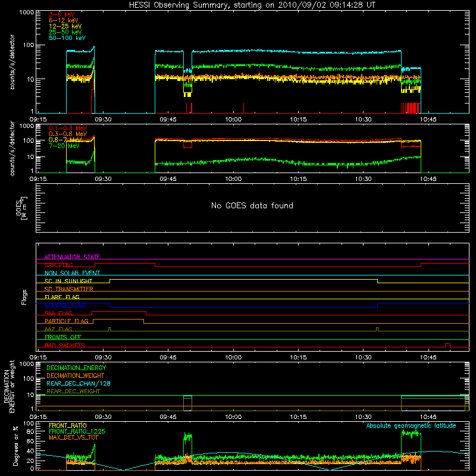Select the SC_IN_SUNLIGHT flag label
The image size is (476, 476).
point(68,281)
